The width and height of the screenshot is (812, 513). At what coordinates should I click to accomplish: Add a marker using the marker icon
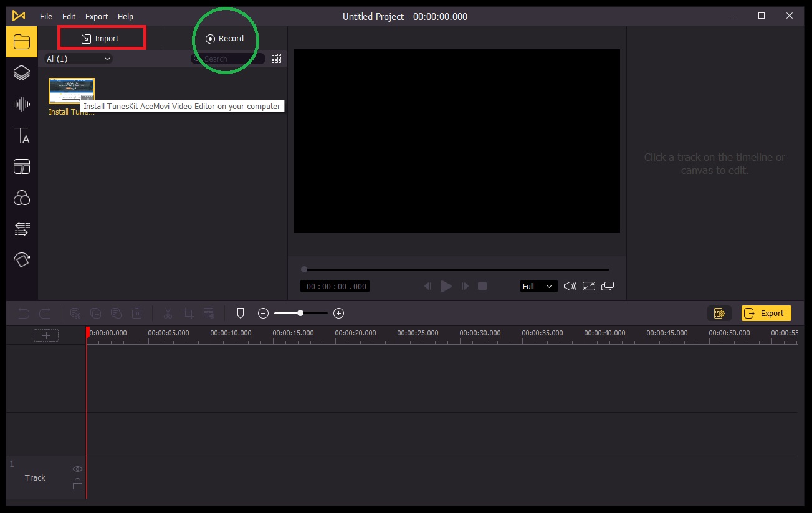[x=240, y=313]
